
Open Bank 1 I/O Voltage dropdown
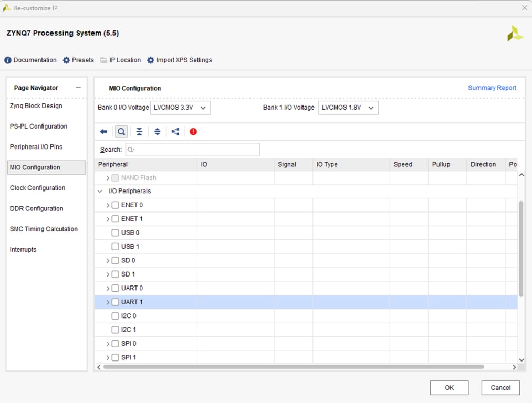[348, 108]
